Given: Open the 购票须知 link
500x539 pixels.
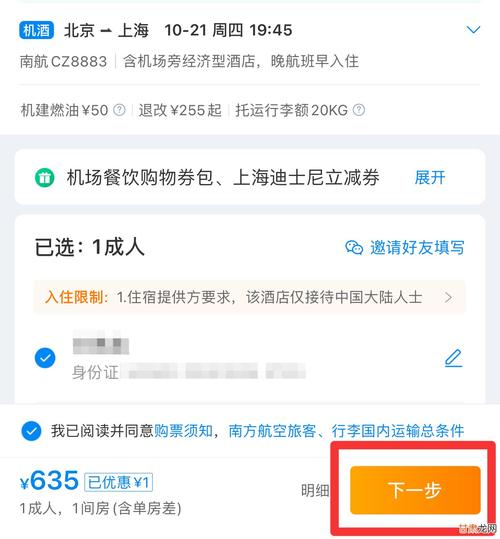Looking at the screenshot, I should tap(184, 431).
